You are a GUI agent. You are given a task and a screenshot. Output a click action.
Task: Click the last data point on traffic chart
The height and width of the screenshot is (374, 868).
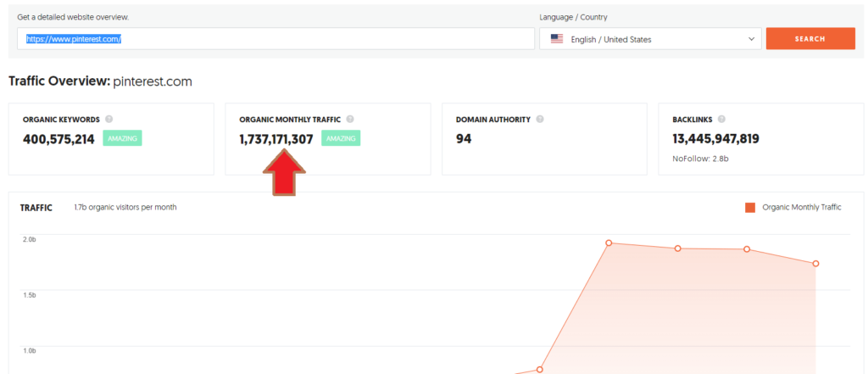point(816,263)
